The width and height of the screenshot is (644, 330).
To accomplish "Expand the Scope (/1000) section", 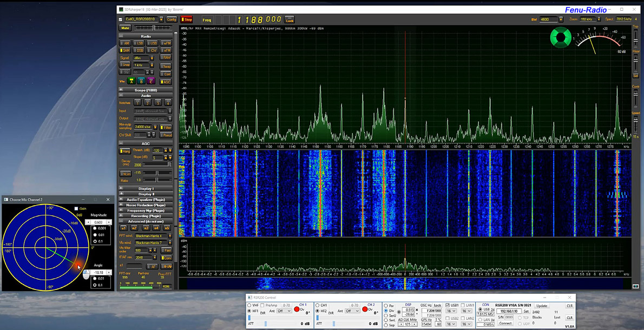I will click(x=121, y=90).
